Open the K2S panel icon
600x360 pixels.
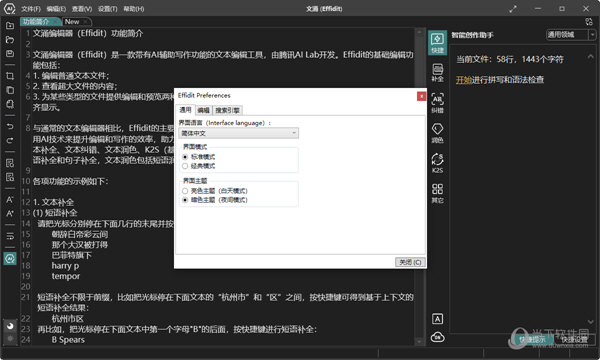tap(437, 163)
